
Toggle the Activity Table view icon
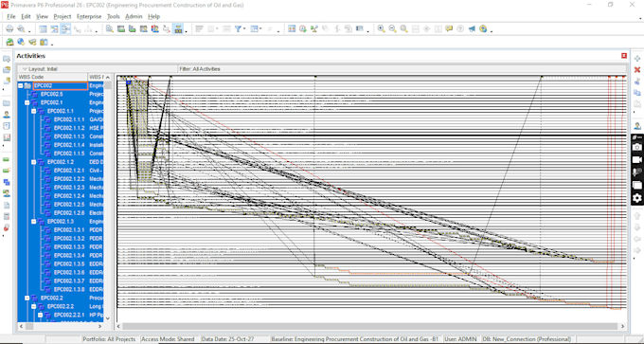44,28
